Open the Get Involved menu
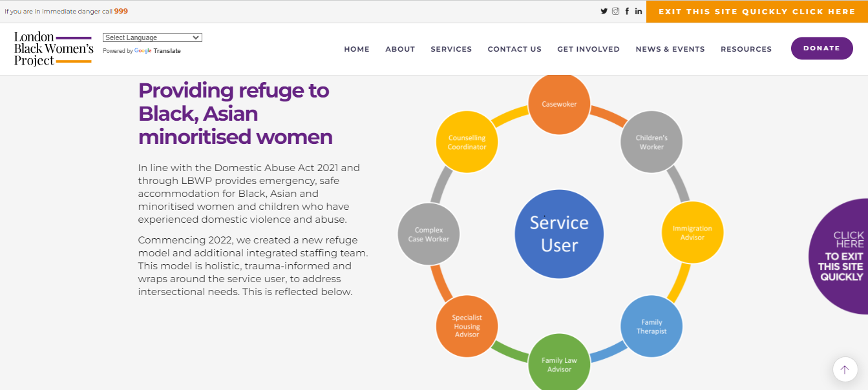Viewport: 868px width, 390px height. tap(588, 49)
